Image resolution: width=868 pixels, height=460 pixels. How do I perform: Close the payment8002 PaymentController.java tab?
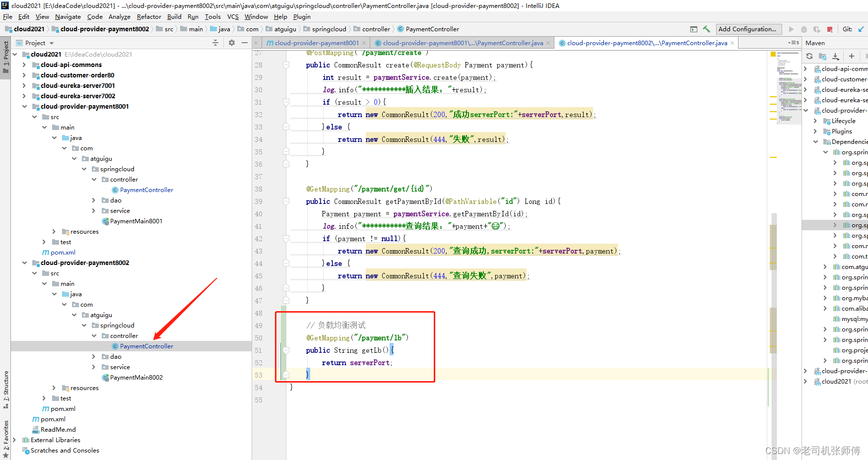732,43
